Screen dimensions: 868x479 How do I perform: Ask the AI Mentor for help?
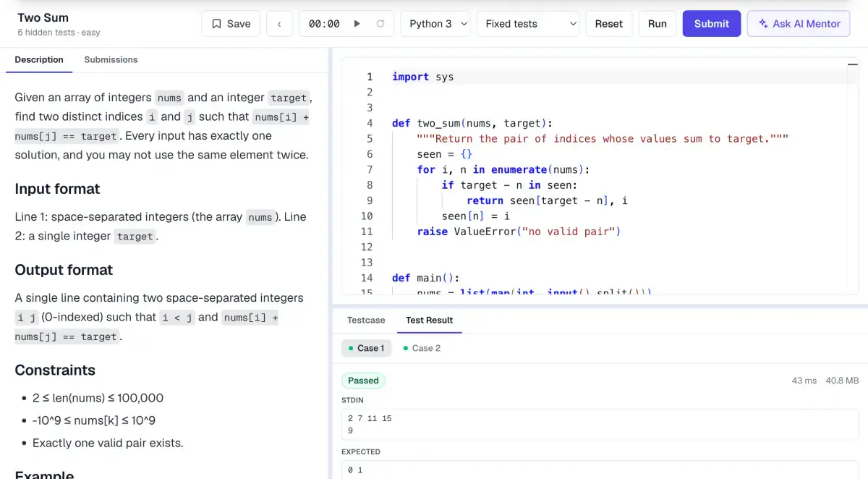799,24
